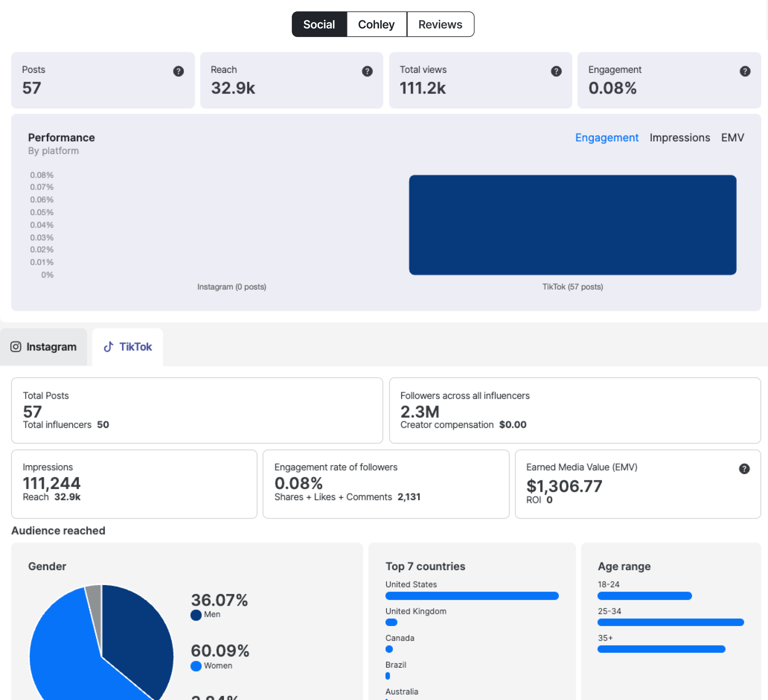Select the Social tab

click(x=319, y=24)
